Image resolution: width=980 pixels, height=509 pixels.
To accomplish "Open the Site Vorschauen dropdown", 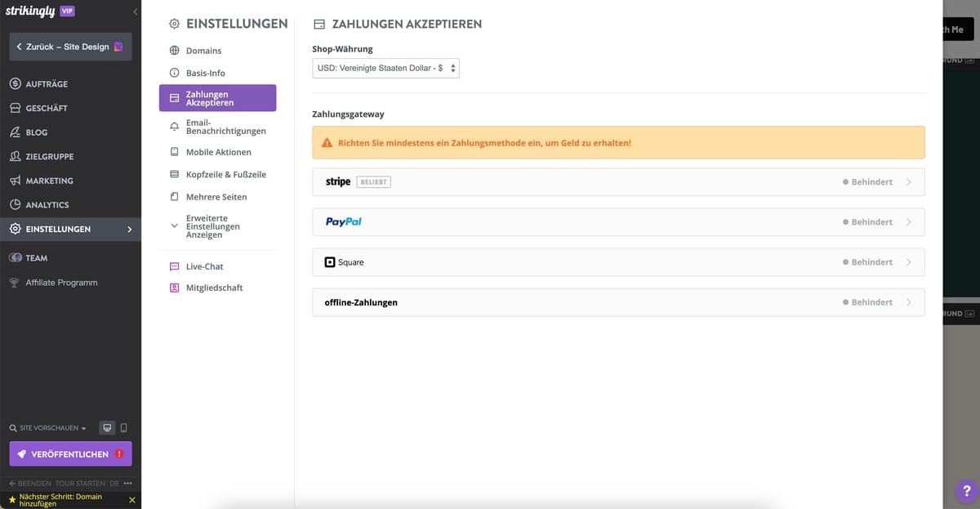I will coord(48,428).
